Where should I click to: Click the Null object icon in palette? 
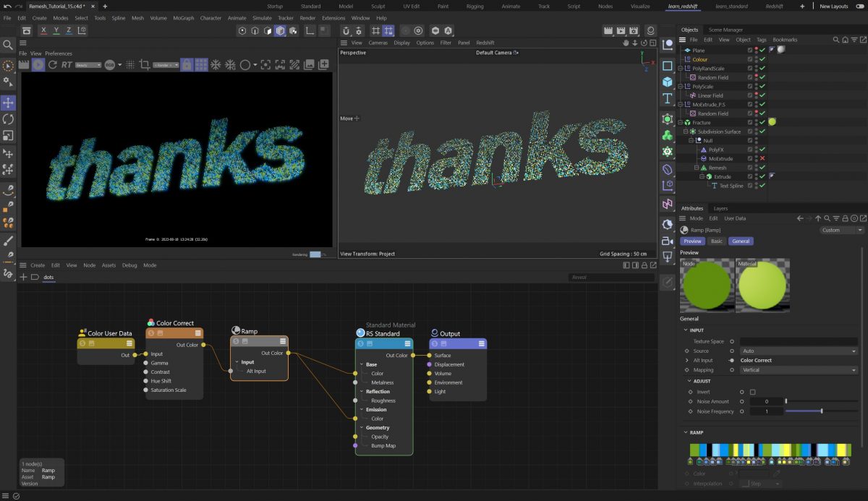(667, 45)
